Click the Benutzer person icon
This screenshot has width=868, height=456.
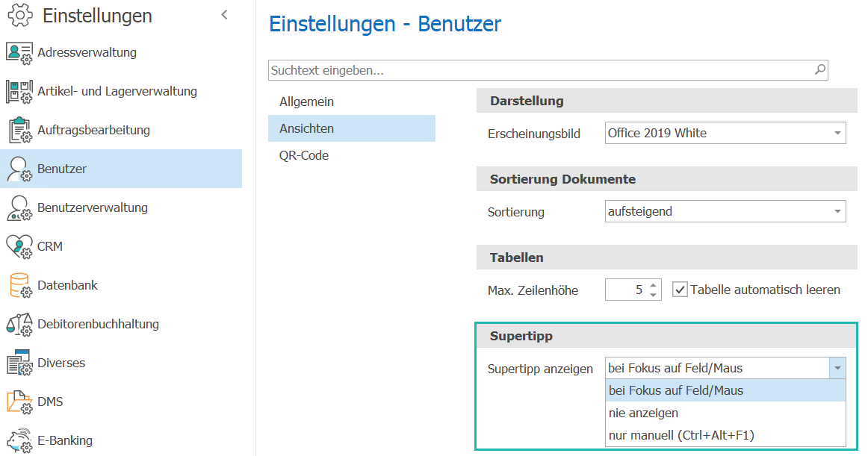[x=19, y=169]
